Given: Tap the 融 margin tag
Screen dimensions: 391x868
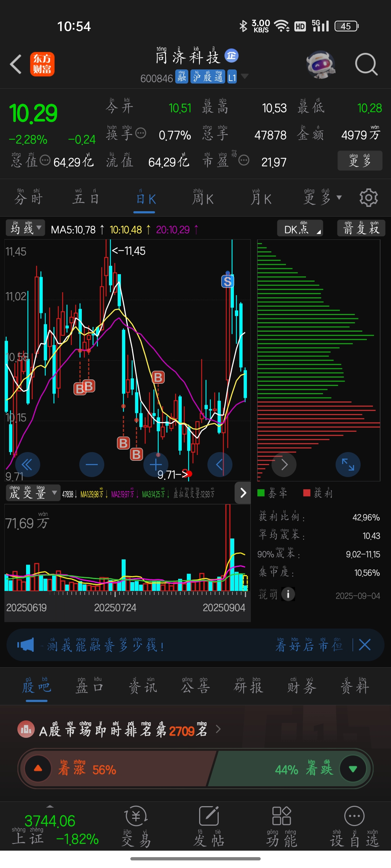Looking at the screenshot, I should click(182, 77).
